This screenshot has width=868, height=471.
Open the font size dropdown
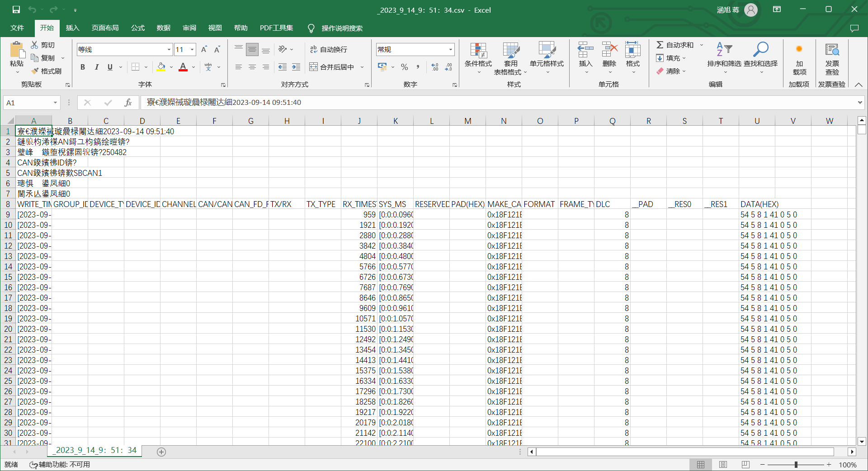coord(192,49)
